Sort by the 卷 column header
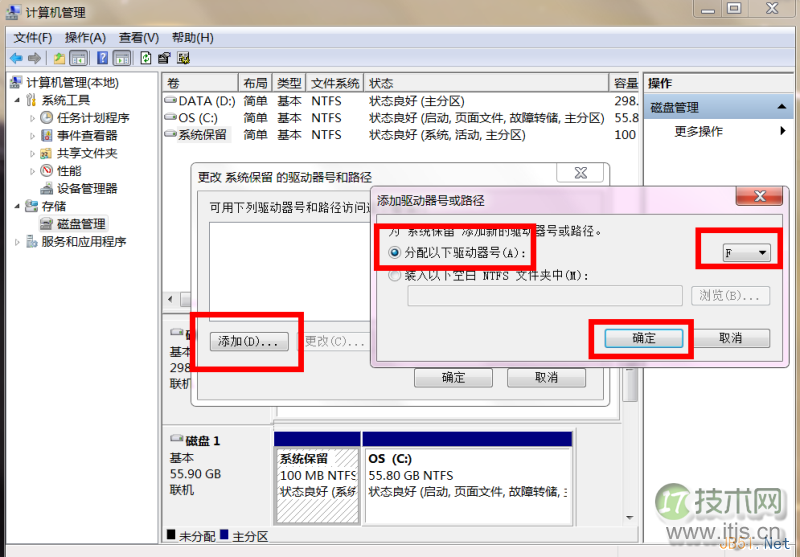 pyautogui.click(x=200, y=83)
